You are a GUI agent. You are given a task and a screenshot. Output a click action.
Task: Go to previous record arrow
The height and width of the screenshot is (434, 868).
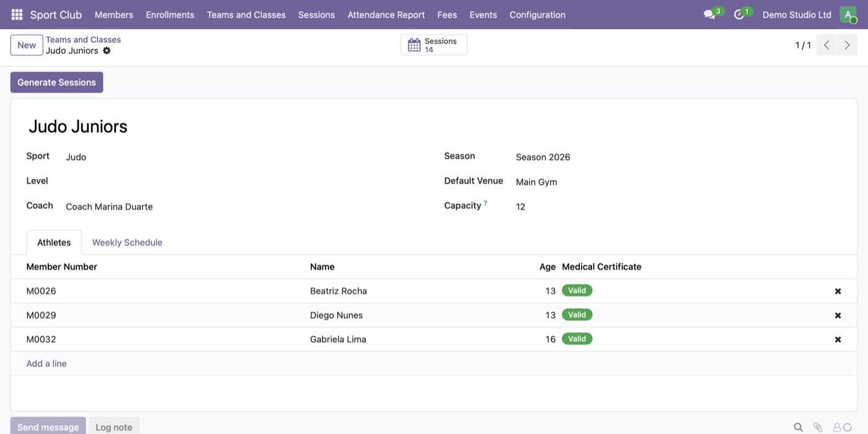(x=826, y=45)
